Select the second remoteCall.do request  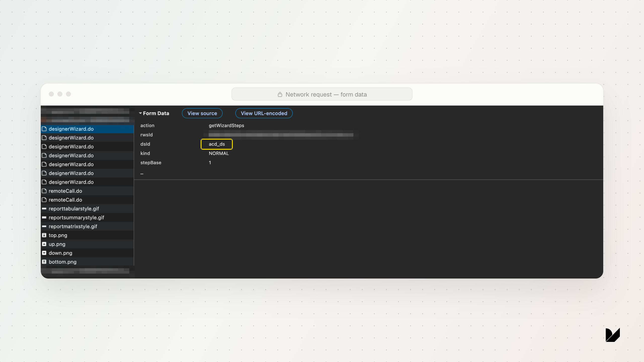(87, 200)
